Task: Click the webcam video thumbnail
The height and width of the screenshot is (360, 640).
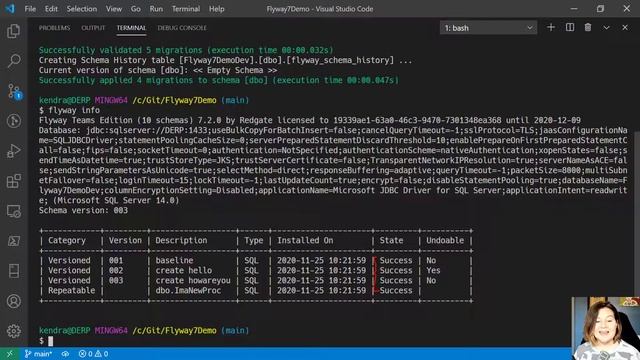Action: [x=605, y=328]
